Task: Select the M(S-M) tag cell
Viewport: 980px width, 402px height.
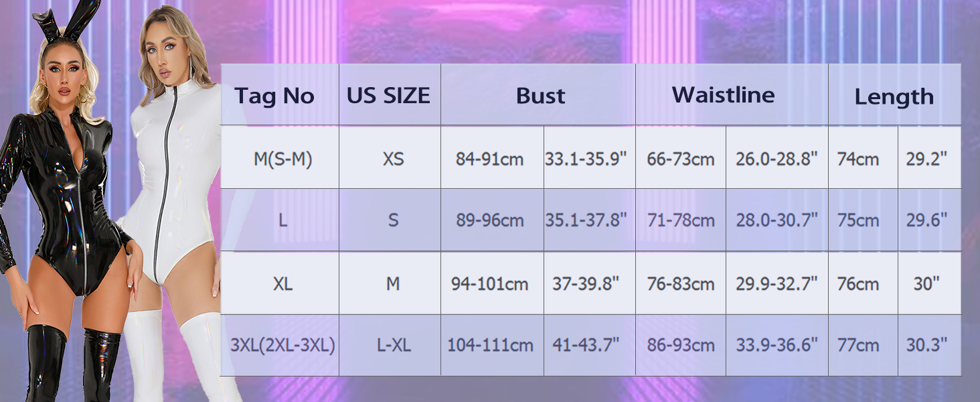Action: (282, 159)
